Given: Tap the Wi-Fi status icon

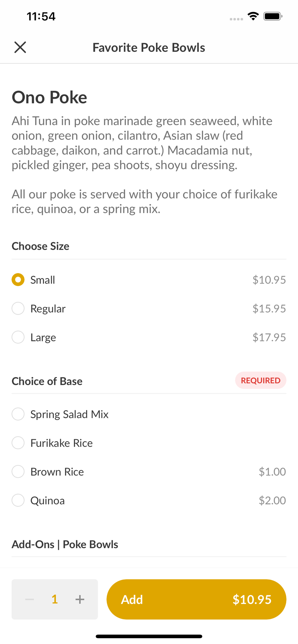Looking at the screenshot, I should pyautogui.click(x=253, y=16).
